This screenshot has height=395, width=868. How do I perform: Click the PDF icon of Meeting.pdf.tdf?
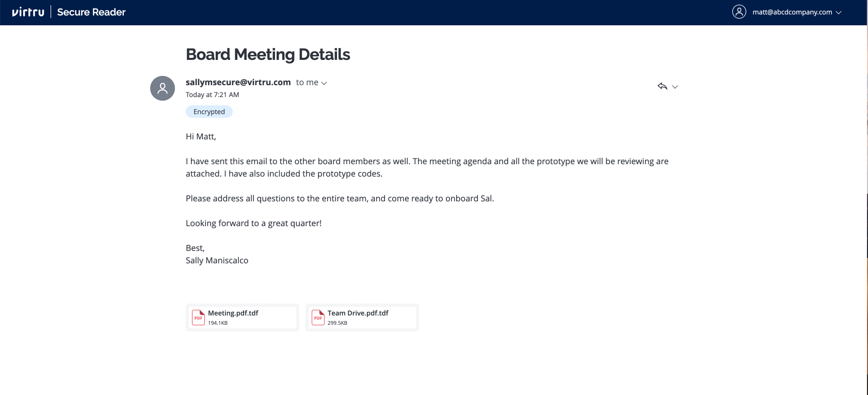[198, 318]
